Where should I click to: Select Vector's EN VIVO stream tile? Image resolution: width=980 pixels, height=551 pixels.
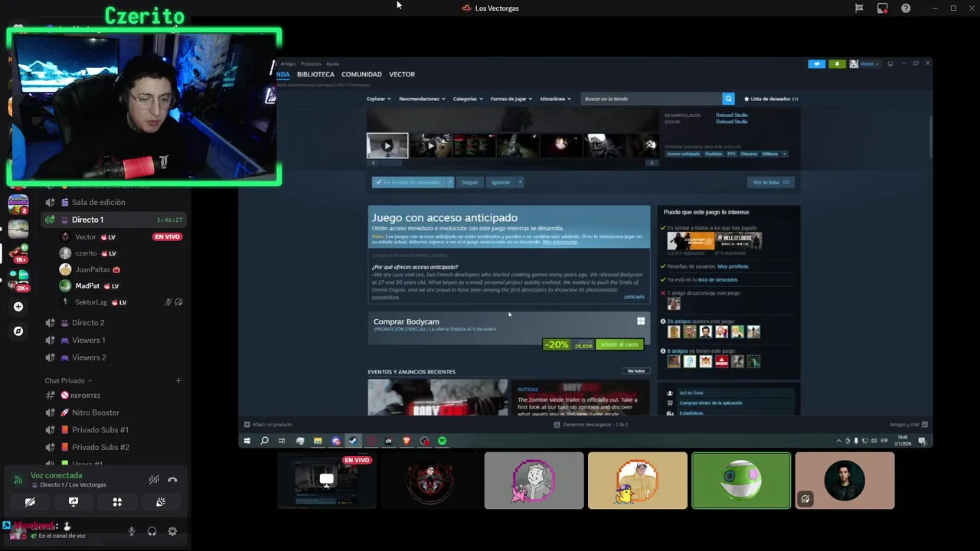pos(327,481)
